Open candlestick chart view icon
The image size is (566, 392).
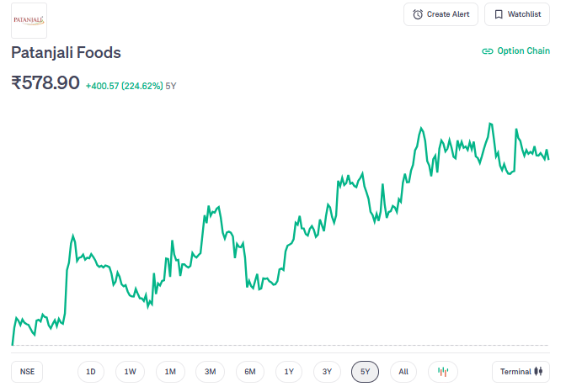pos(443,372)
